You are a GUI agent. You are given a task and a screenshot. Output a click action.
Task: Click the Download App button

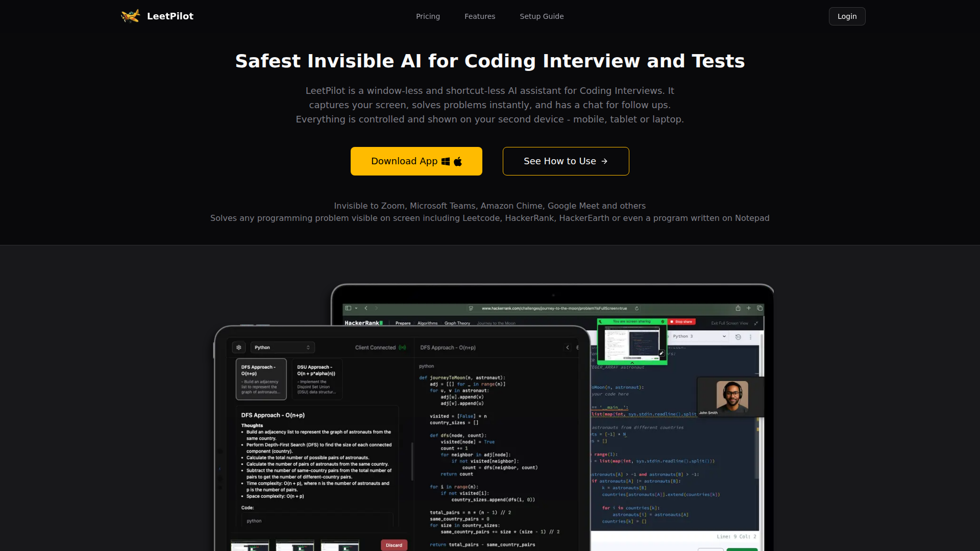click(x=416, y=161)
